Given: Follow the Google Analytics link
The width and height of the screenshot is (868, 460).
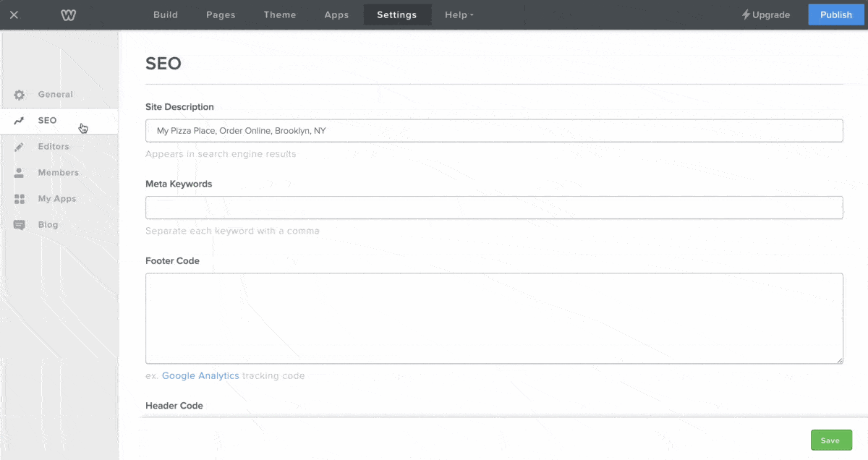Looking at the screenshot, I should 200,376.
